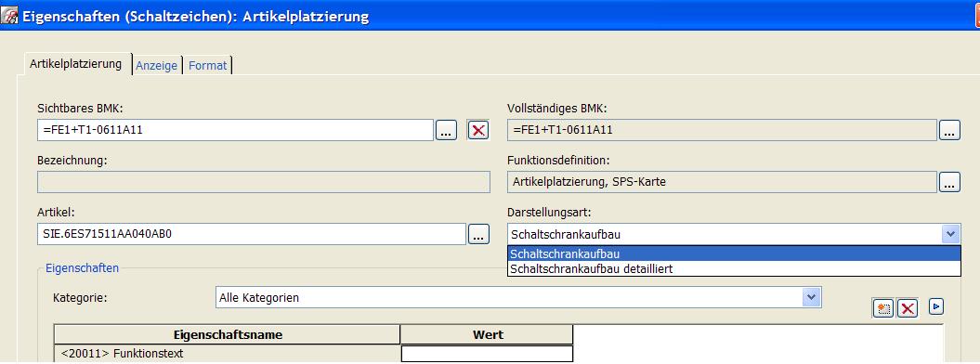Click the Artikel number field
The image size is (980, 364).
click(252, 234)
